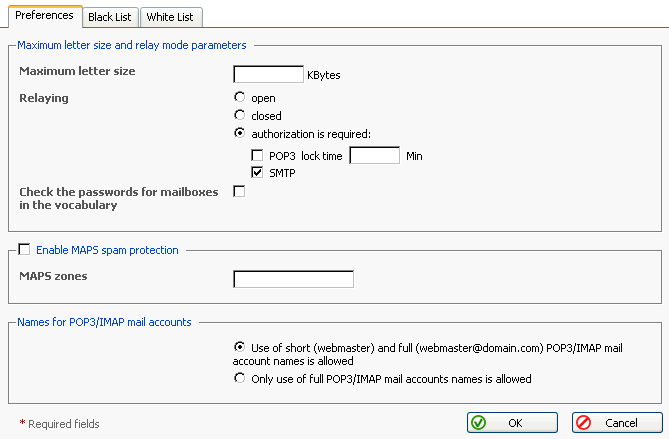Select the Preferences tab

coord(45,16)
